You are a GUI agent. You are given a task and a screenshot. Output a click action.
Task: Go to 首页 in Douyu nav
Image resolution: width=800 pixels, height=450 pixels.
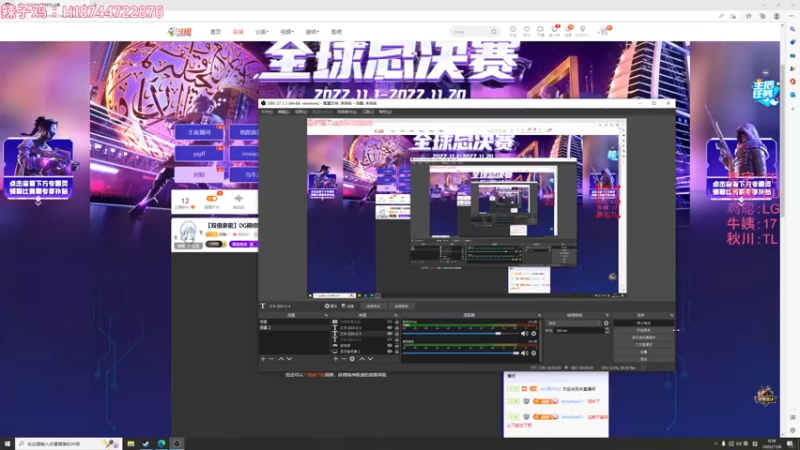(216, 32)
